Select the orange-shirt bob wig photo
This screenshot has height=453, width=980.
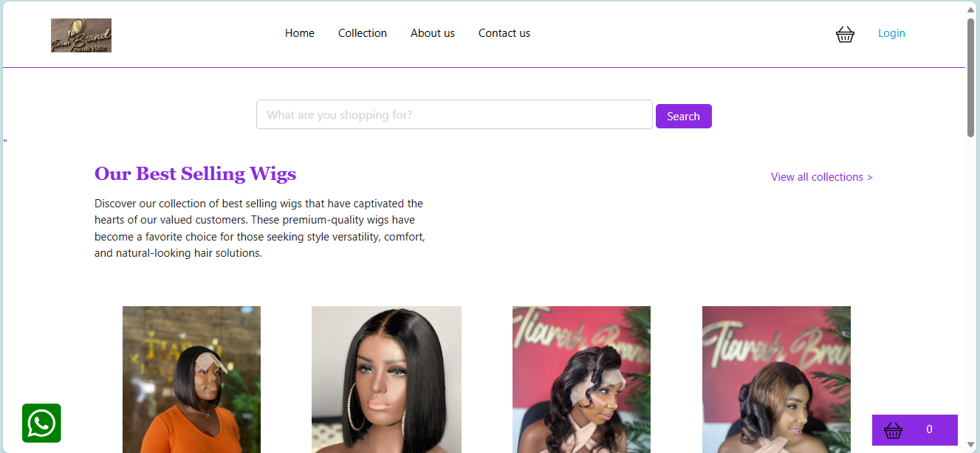(191, 379)
